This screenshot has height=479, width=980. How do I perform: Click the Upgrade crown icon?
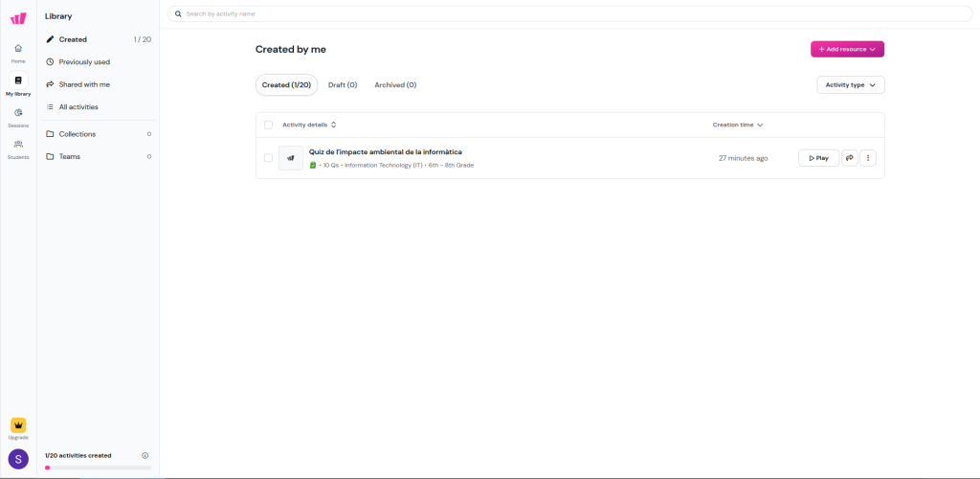18,425
